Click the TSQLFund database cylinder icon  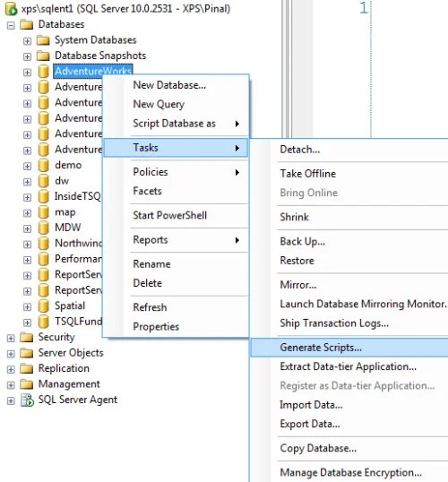click(43, 322)
